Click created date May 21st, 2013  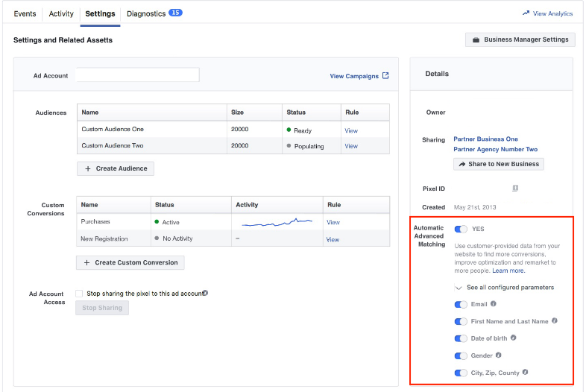pos(475,207)
